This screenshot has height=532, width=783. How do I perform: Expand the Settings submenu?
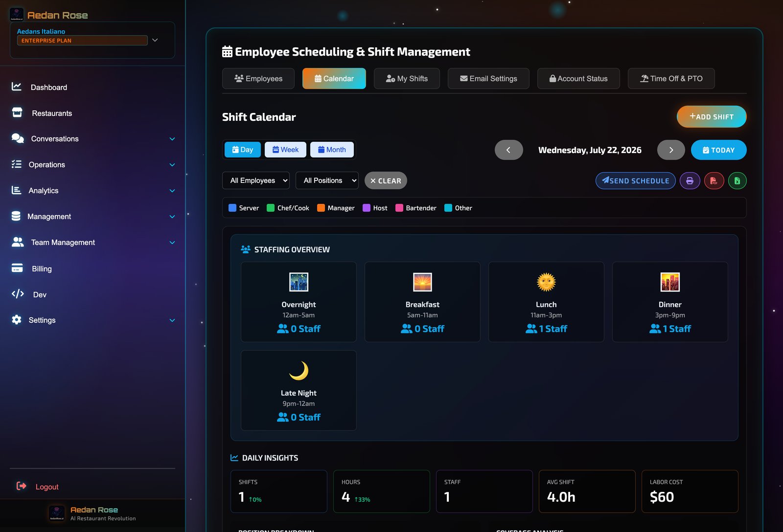(x=172, y=320)
